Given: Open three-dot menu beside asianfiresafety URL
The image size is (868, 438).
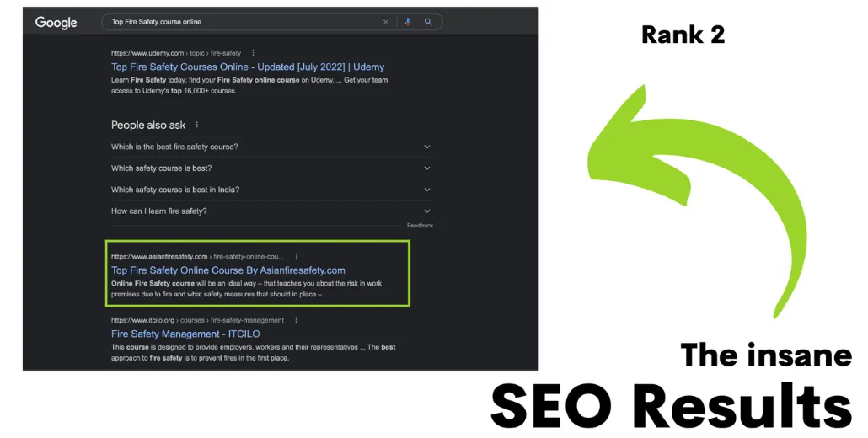Looking at the screenshot, I should pyautogui.click(x=296, y=257).
